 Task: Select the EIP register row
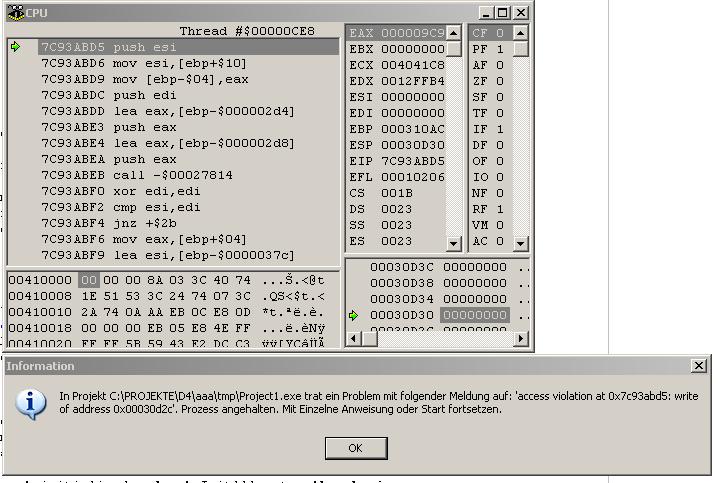click(394, 161)
